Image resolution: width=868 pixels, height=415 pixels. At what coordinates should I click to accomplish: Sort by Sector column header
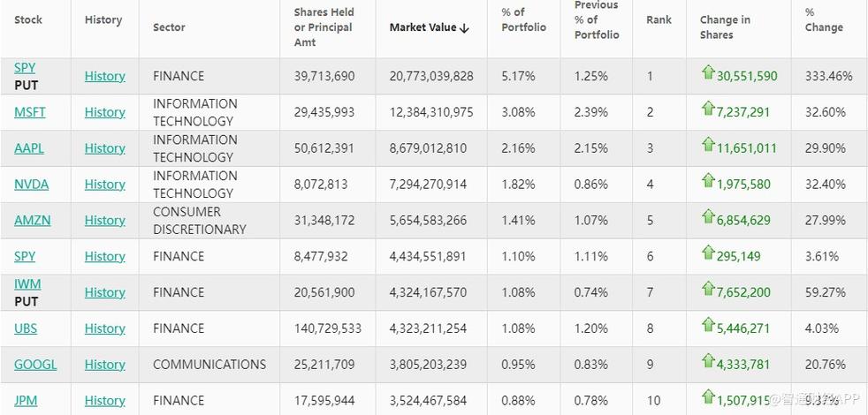pyautogui.click(x=169, y=27)
